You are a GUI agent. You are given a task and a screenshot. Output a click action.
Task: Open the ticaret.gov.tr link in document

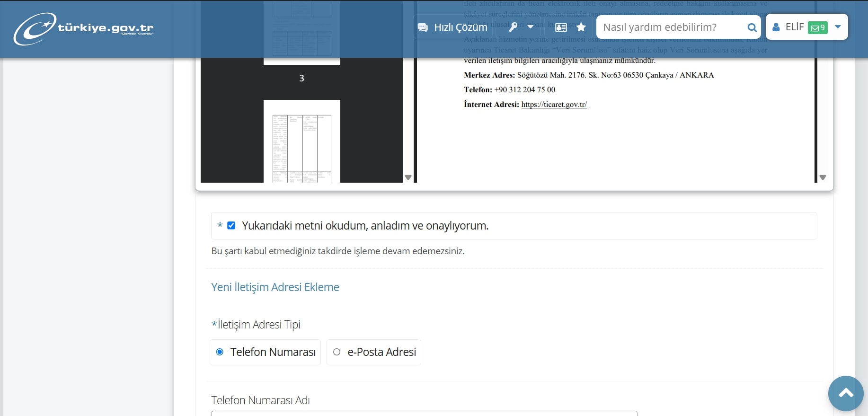[554, 105]
